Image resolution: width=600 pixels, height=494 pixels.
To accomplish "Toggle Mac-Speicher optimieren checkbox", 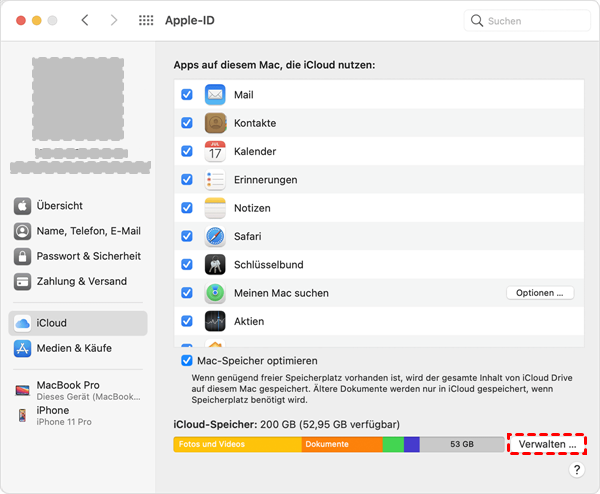I will tap(187, 360).
